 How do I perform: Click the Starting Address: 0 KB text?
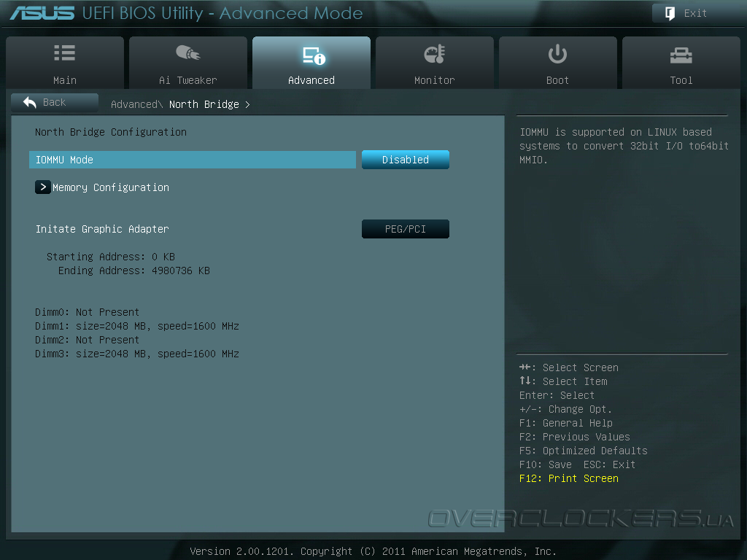coord(111,257)
